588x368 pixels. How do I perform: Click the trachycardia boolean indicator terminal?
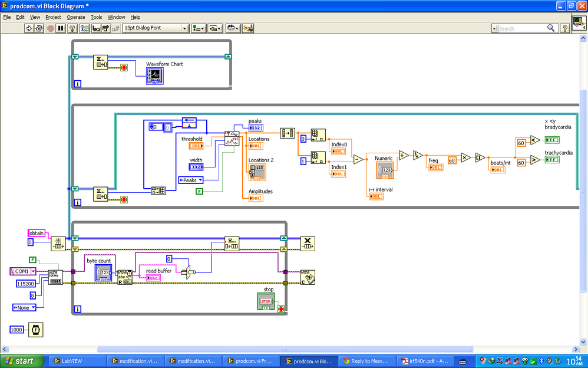point(552,160)
